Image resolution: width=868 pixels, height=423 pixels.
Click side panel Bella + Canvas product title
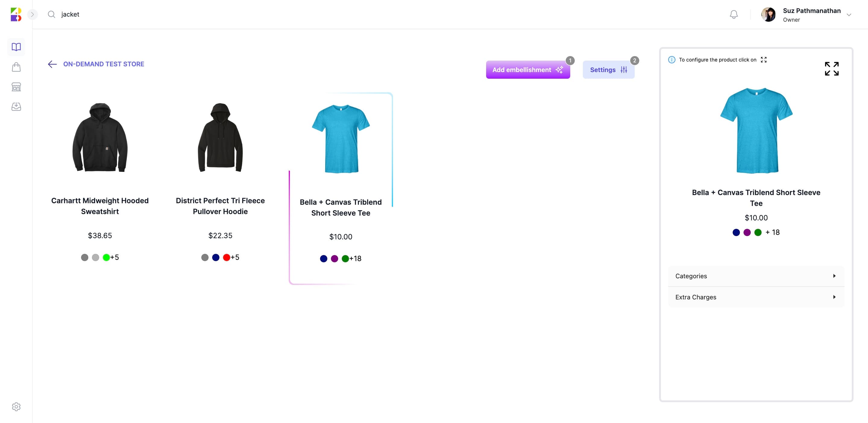point(756,198)
